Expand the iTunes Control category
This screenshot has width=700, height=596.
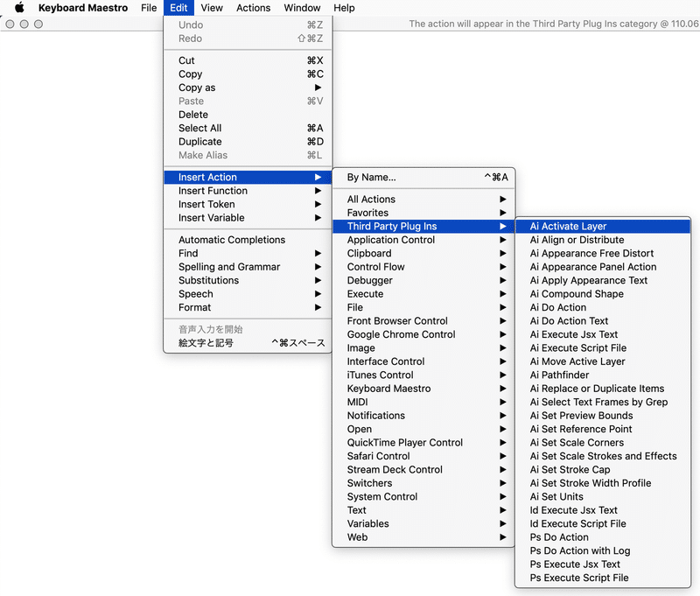click(423, 375)
